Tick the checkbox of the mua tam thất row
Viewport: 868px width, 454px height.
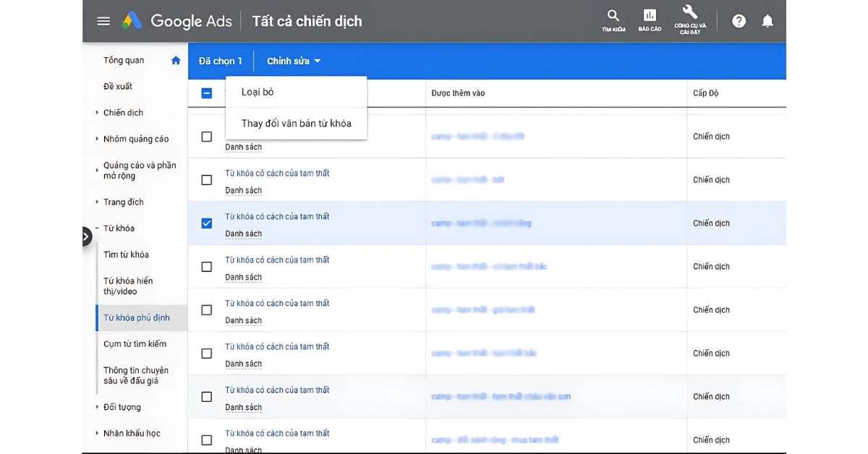coord(207,440)
